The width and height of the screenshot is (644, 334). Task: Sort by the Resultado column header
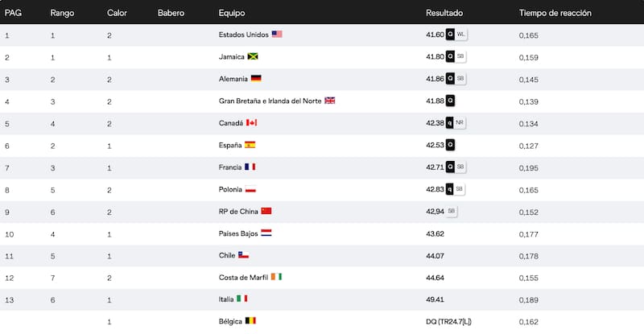point(444,13)
